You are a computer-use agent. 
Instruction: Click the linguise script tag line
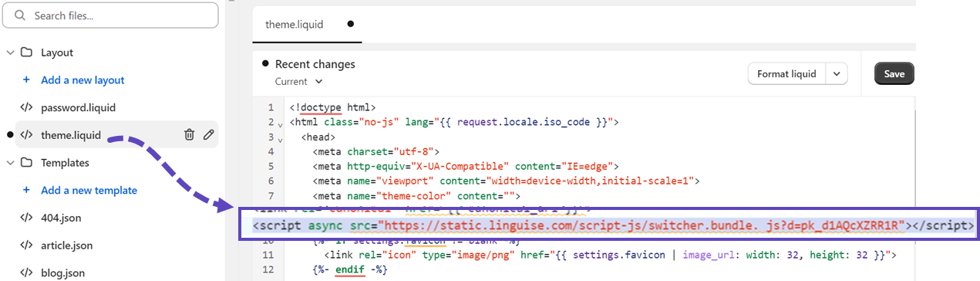tap(613, 225)
